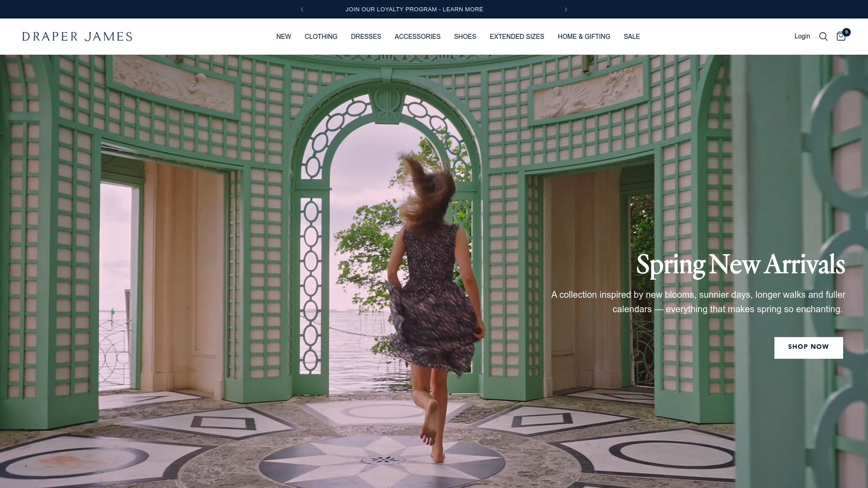Viewport: 868px width, 488px height.
Task: Open the EXTENDED SIZES menu
Action: click(517, 37)
